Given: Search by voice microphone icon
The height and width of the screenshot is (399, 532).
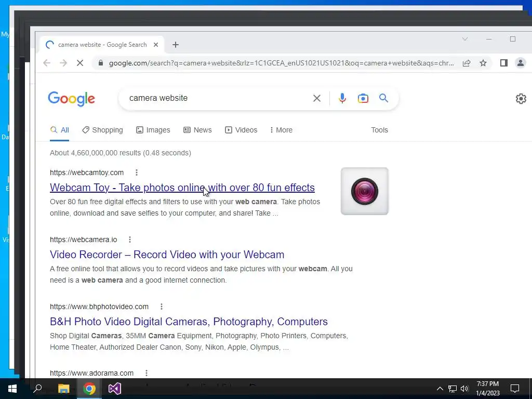Looking at the screenshot, I should (x=342, y=98).
